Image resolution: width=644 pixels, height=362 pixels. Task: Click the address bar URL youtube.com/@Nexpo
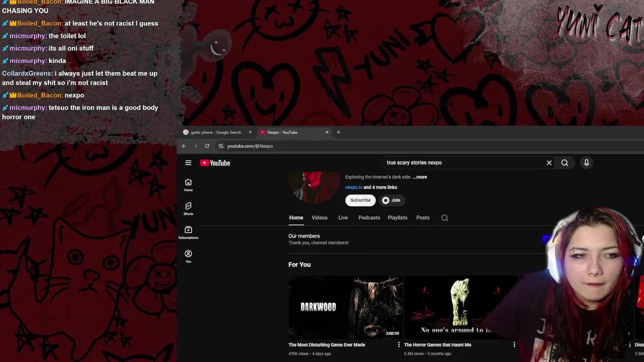250,146
